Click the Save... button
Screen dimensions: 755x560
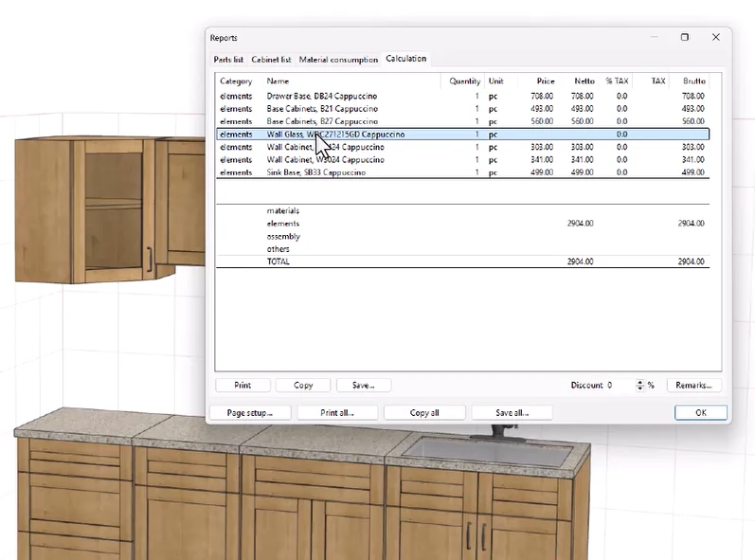pyautogui.click(x=364, y=386)
